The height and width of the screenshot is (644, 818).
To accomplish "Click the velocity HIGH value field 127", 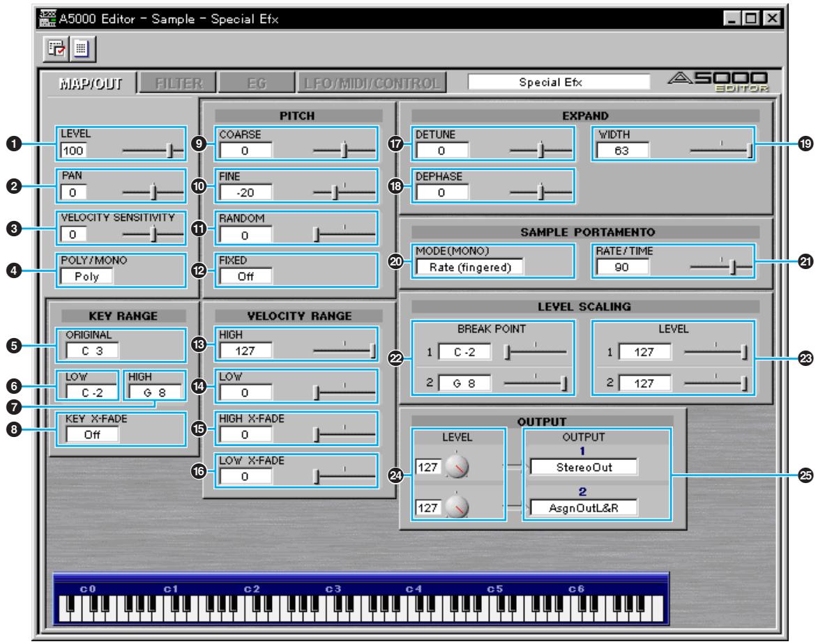I will click(245, 351).
